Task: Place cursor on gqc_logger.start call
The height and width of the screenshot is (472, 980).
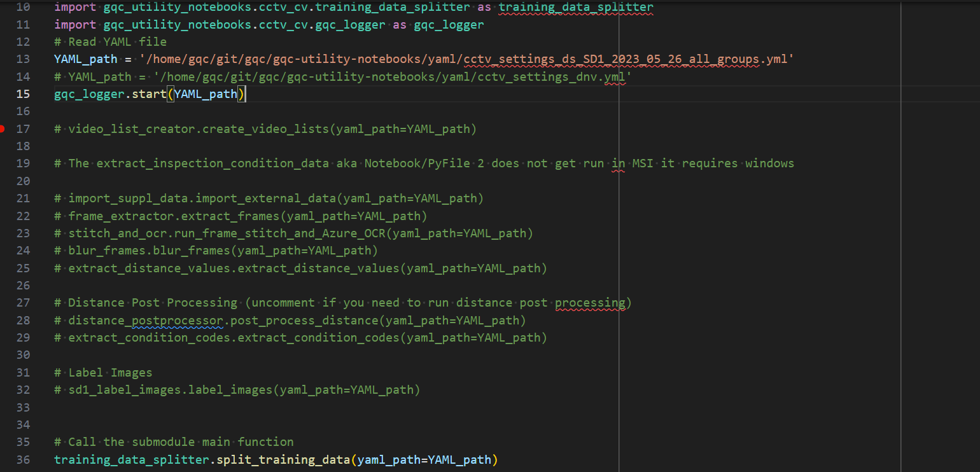Action: click(150, 94)
